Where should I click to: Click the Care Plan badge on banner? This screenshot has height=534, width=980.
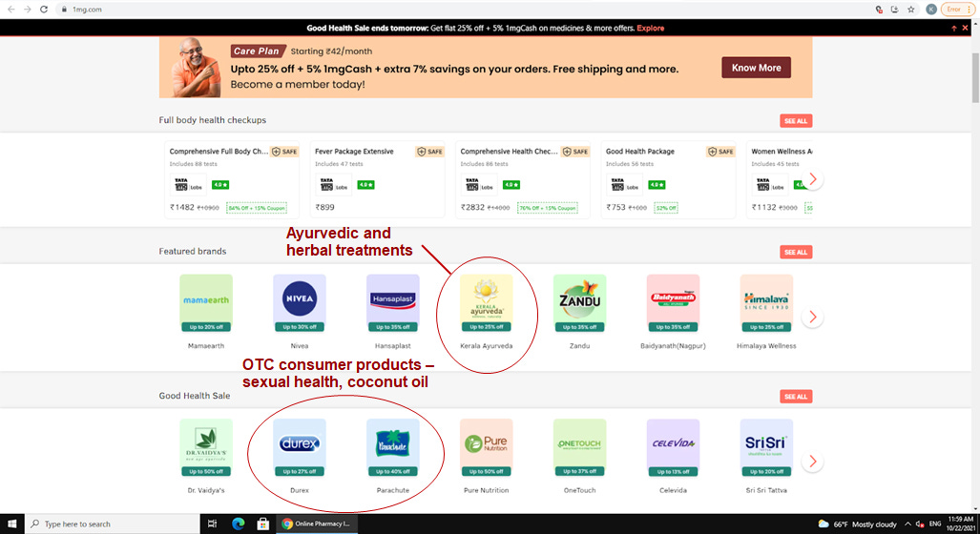(x=258, y=51)
